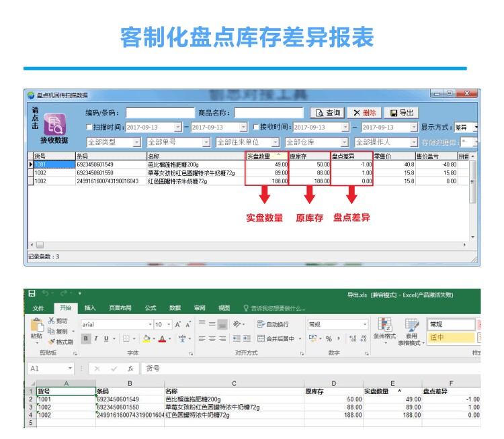Click the bottom align icon

[222, 324]
